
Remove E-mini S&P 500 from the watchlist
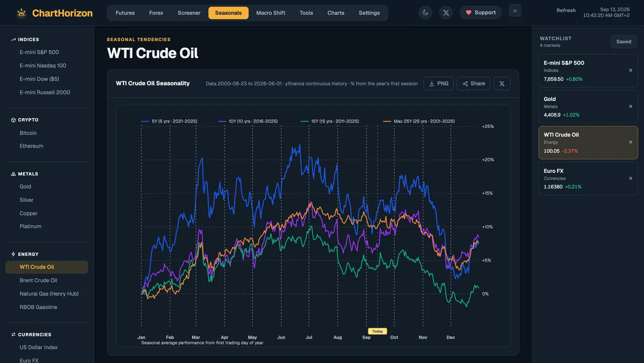pos(630,70)
